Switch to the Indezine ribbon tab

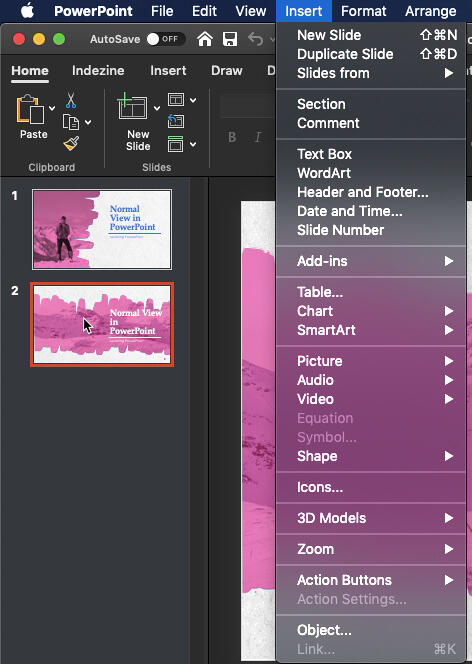[x=98, y=71]
